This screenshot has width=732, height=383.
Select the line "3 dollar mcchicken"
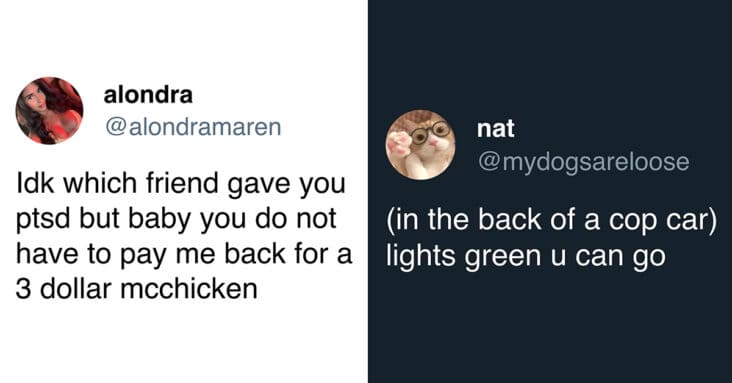coord(137,289)
